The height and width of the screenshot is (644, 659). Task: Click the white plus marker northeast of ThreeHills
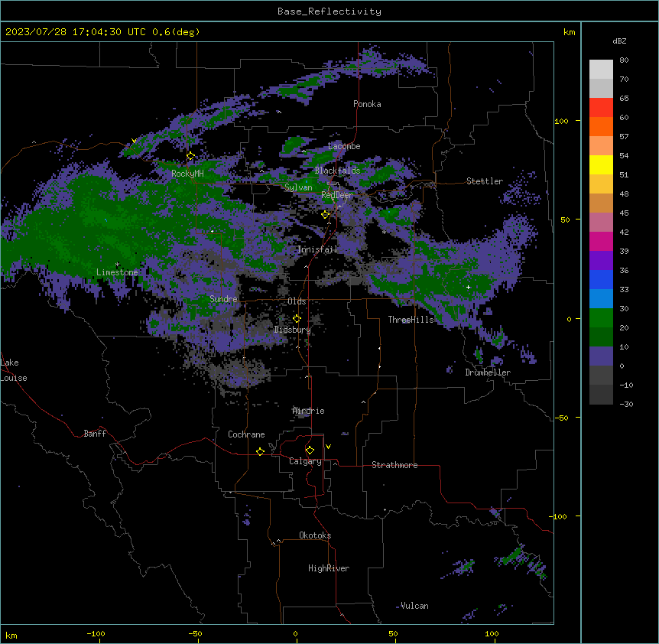(x=468, y=287)
